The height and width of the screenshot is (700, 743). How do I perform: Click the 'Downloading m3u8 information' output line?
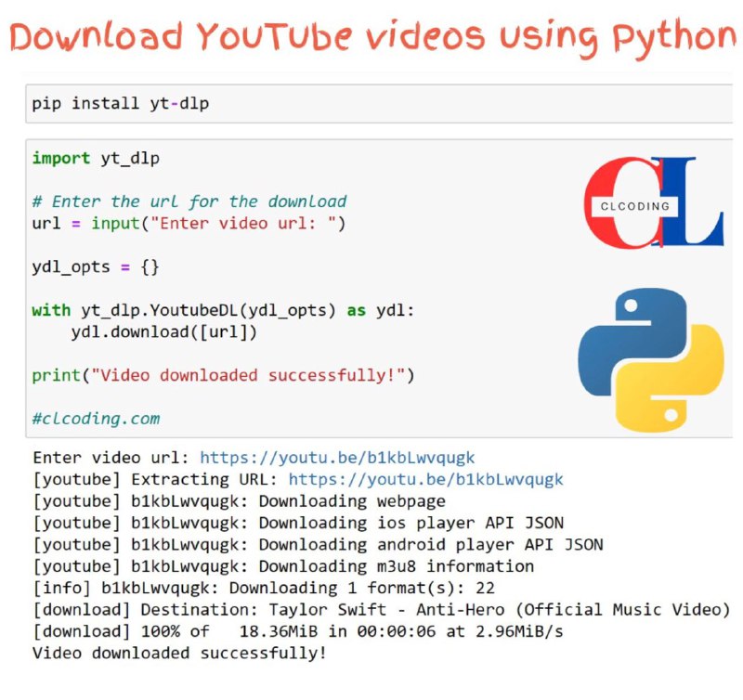[283, 567]
